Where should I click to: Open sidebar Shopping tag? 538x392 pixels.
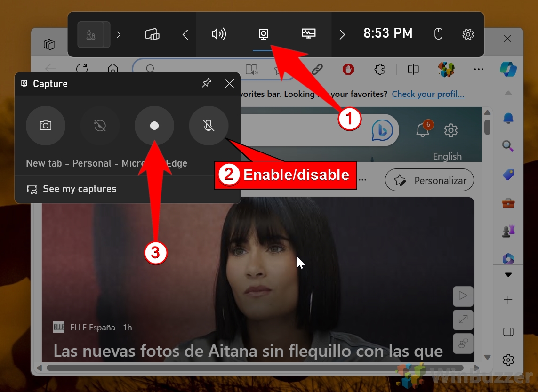508,175
